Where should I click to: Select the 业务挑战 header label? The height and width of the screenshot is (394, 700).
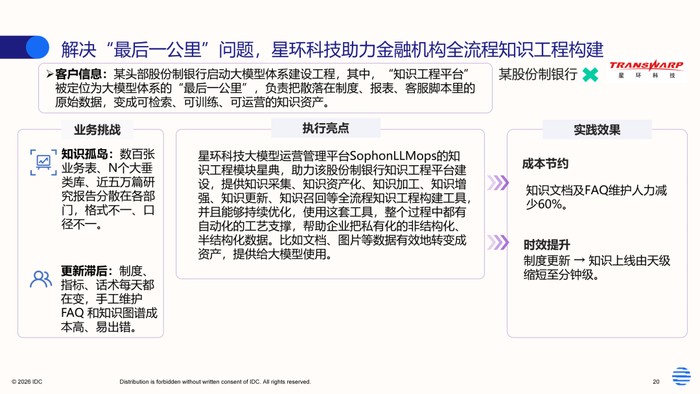point(97,130)
